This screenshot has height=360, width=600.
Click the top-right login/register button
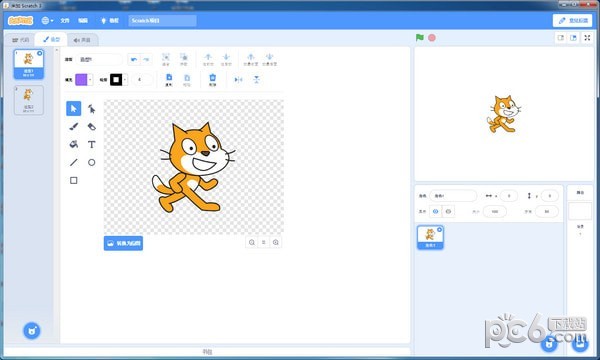tap(572, 20)
